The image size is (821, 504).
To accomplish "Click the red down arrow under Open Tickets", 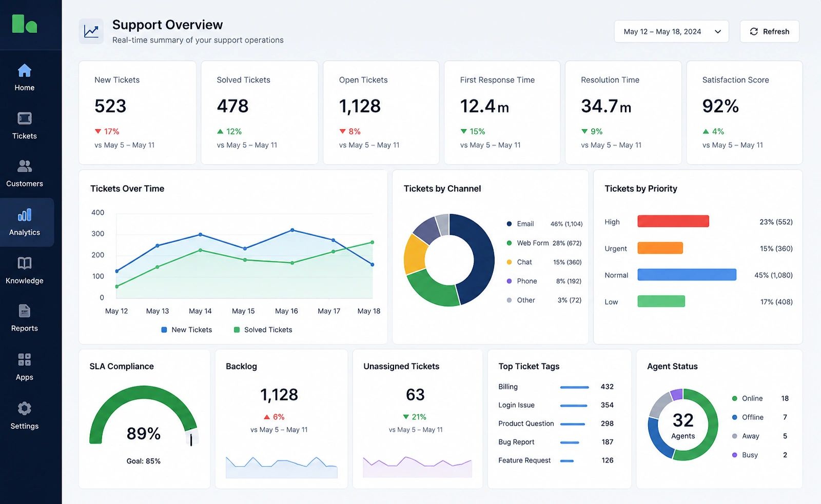I will click(x=342, y=131).
